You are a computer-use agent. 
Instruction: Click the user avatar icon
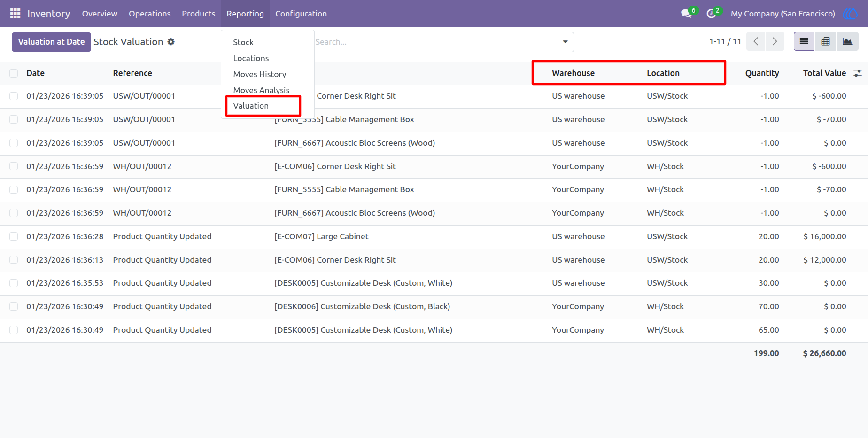(850, 14)
